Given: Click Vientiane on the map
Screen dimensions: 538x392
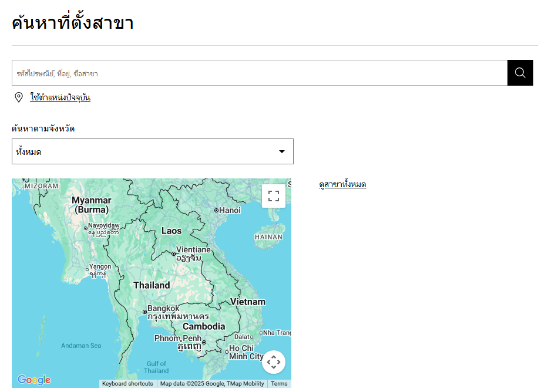Looking at the screenshot, I should (193, 249).
